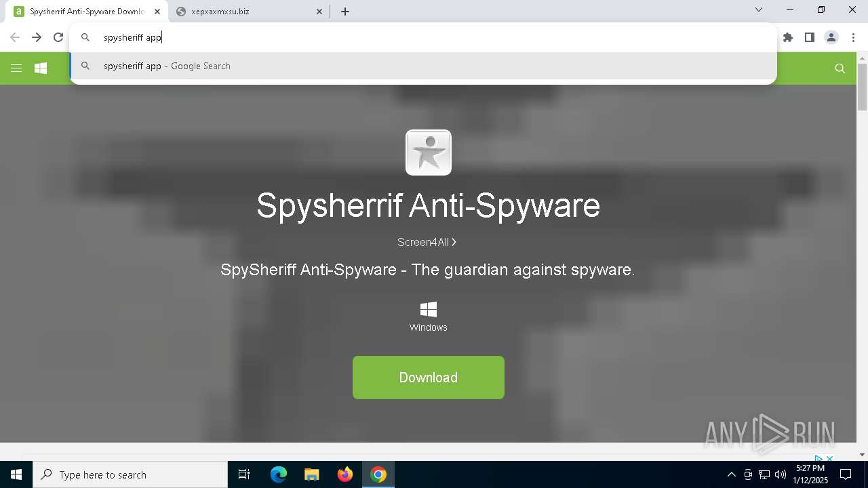Open the Screen4All developer link
Image resolution: width=868 pixels, height=488 pixels.
pos(427,242)
